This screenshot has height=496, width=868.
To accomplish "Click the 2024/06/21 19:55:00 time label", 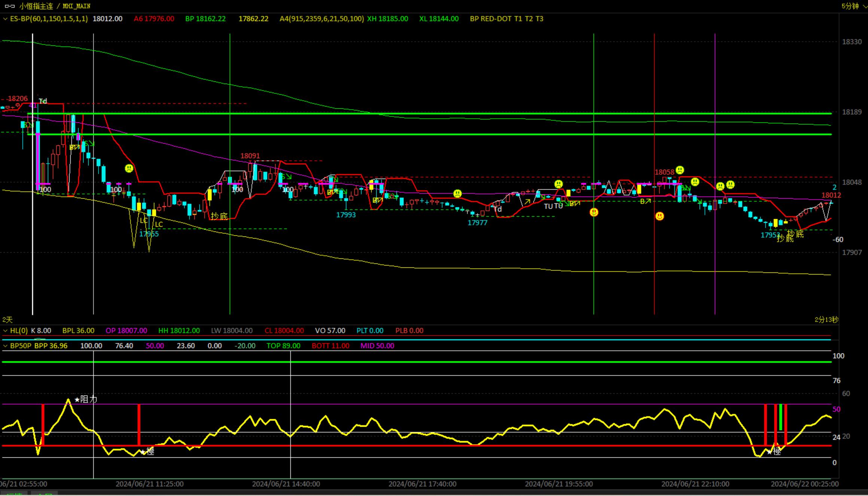I will pyautogui.click(x=559, y=484).
